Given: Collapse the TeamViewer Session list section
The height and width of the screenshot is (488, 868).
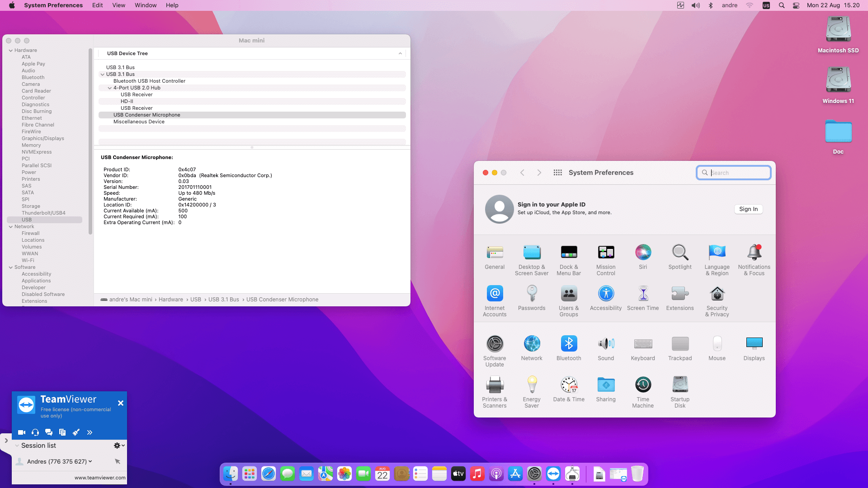Looking at the screenshot, I should (17, 446).
